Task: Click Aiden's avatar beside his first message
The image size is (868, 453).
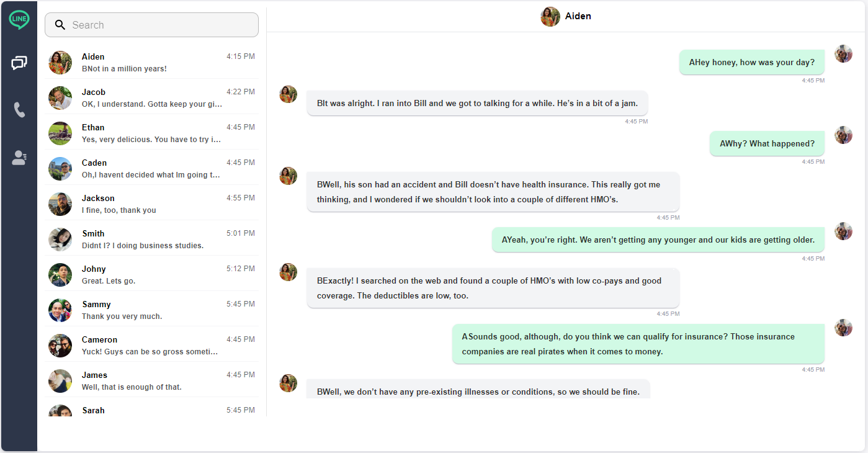Action: (288, 94)
